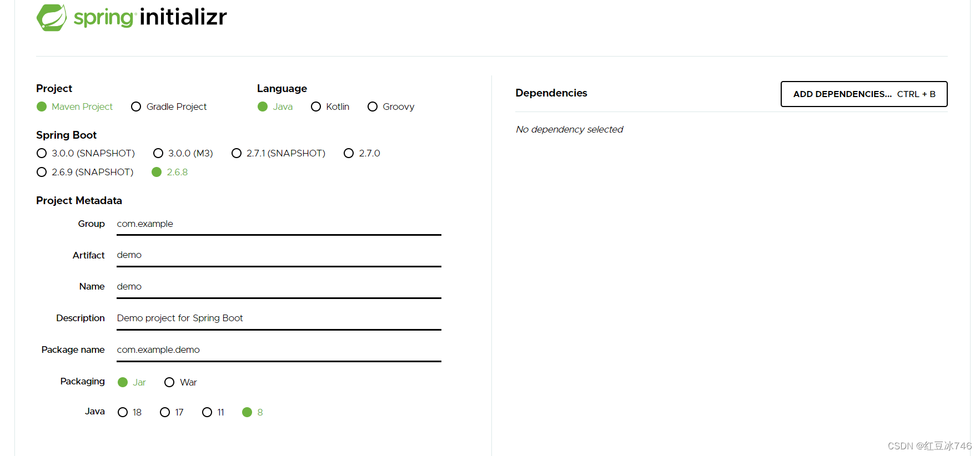
Task: Select Java version 18
Action: pos(129,412)
